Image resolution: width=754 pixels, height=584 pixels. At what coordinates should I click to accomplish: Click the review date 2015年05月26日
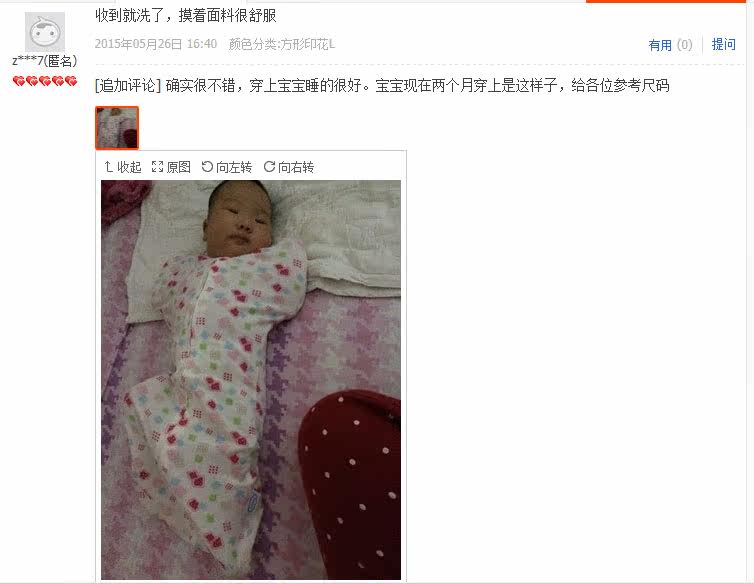138,44
